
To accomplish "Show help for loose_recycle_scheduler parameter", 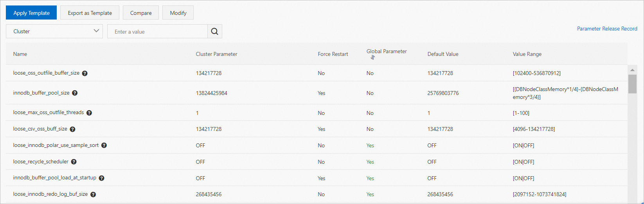I will tap(74, 162).
